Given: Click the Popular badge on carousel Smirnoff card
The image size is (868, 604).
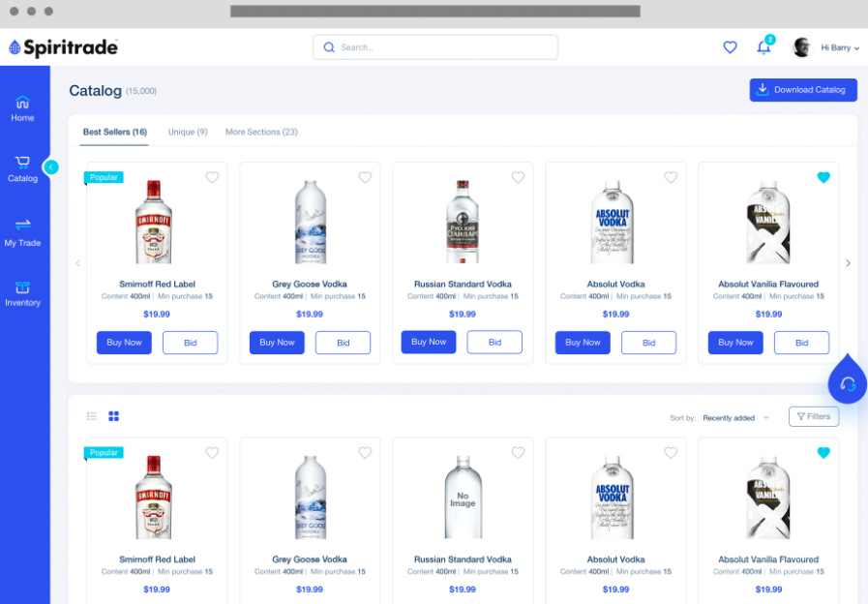Looking at the screenshot, I should click(x=104, y=177).
